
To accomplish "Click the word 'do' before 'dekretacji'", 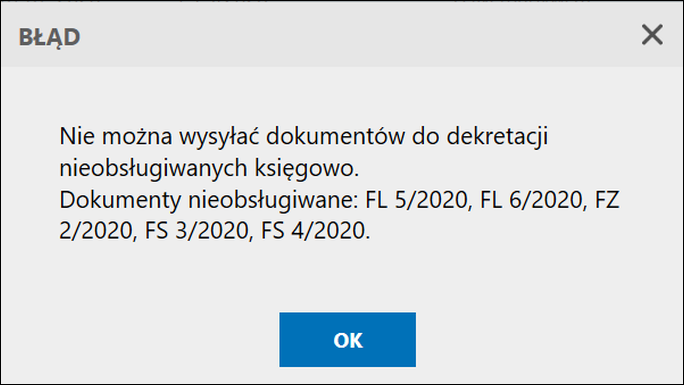I will coord(425,136).
